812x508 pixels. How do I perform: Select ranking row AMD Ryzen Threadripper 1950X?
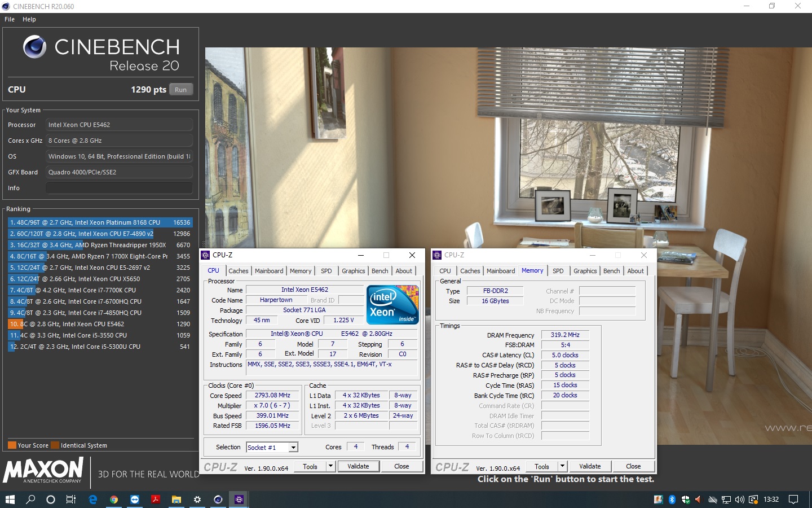[x=100, y=245]
